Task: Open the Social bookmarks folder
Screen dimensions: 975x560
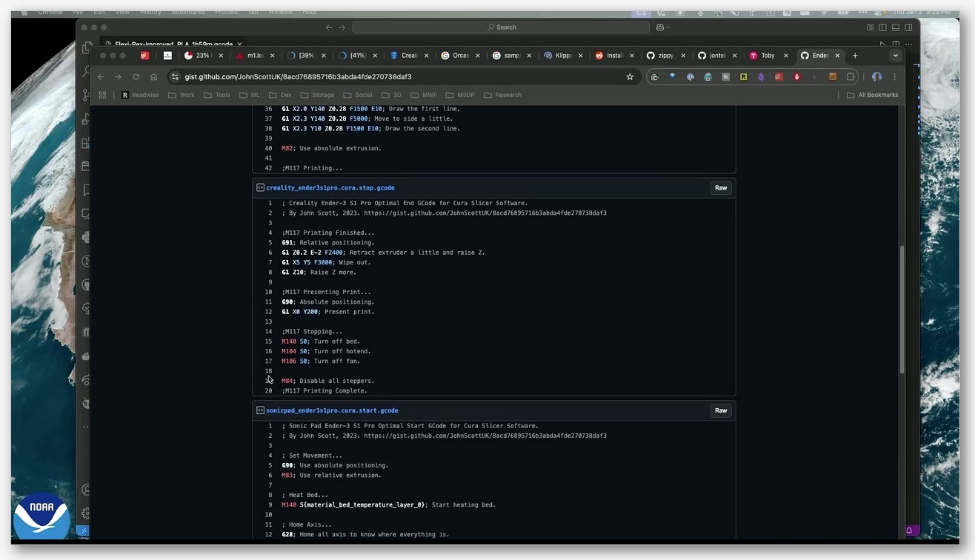Action: tap(358, 95)
